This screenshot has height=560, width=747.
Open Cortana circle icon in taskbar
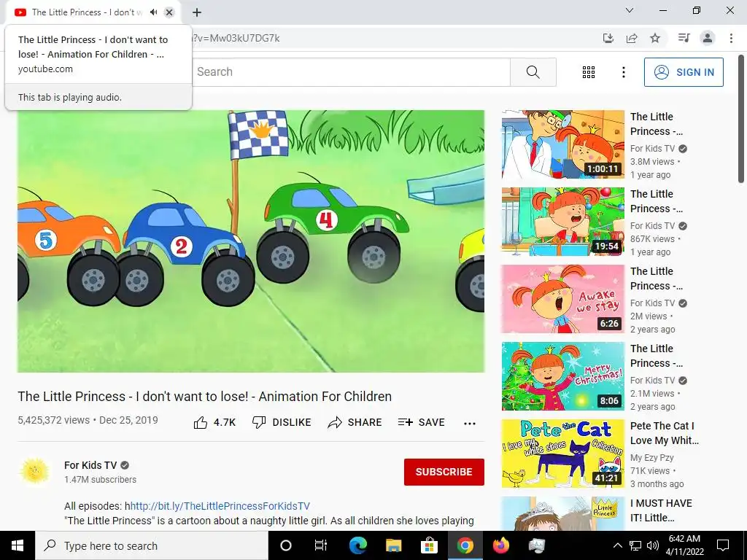coord(285,545)
